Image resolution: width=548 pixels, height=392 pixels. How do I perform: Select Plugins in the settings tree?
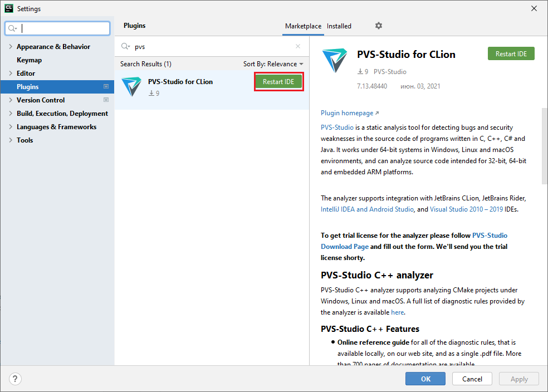(x=57, y=87)
